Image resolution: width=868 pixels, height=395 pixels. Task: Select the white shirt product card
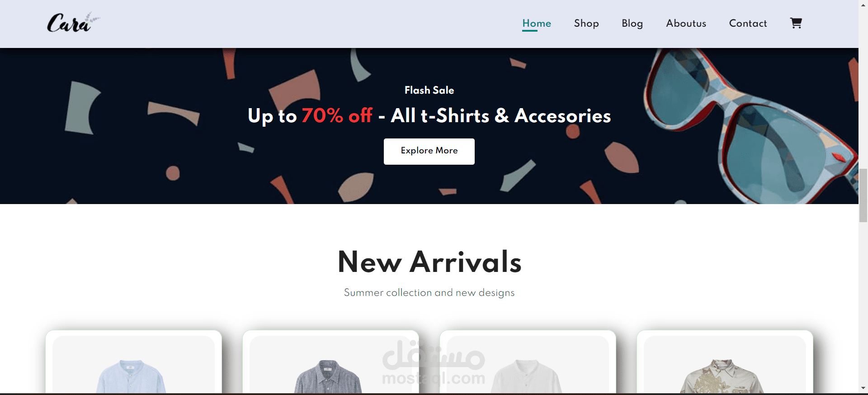(x=528, y=362)
